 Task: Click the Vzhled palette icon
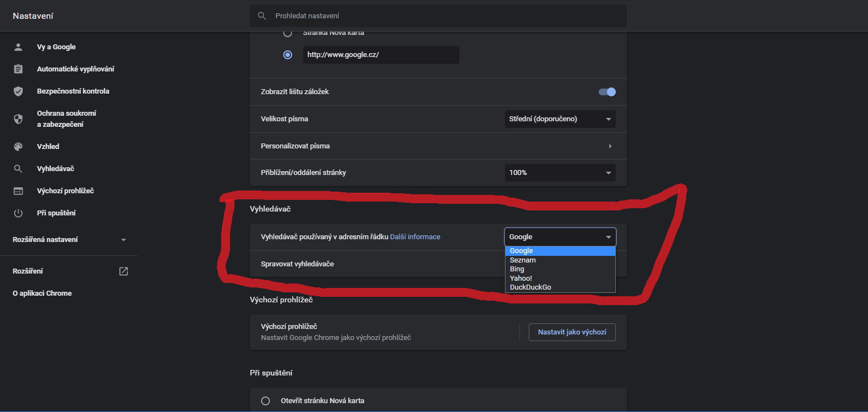(18, 147)
